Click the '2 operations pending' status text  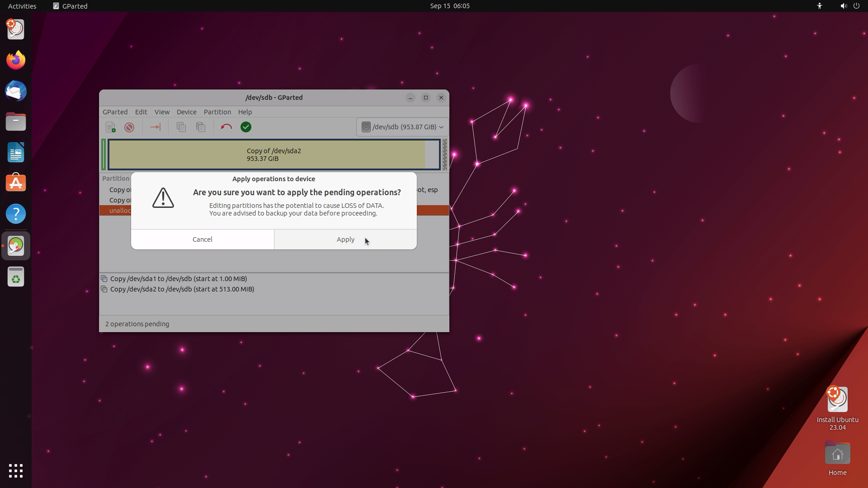[137, 324]
